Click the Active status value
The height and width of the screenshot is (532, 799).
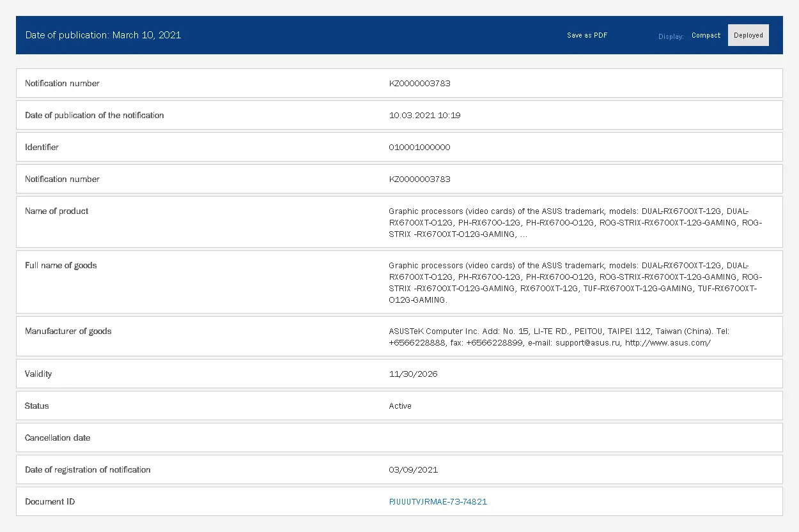coord(400,406)
